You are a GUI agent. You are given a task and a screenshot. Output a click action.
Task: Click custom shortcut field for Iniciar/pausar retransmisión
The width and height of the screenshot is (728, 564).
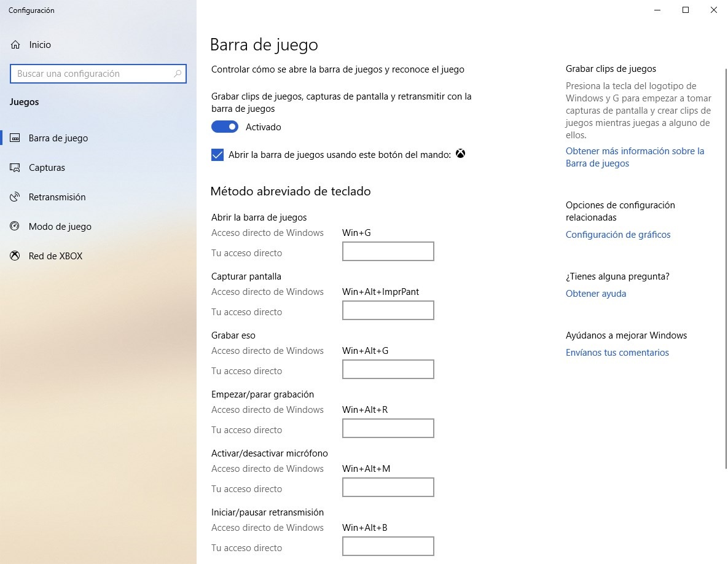(388, 546)
